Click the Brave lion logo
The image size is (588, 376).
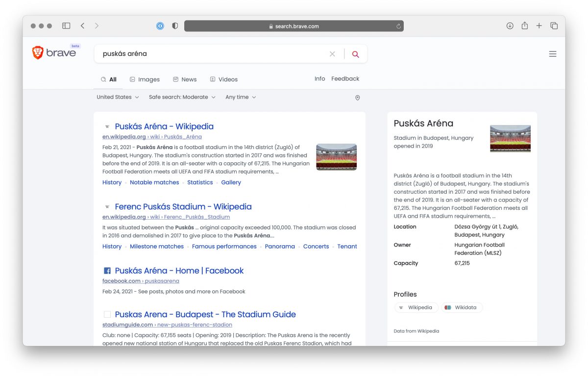pyautogui.click(x=38, y=53)
